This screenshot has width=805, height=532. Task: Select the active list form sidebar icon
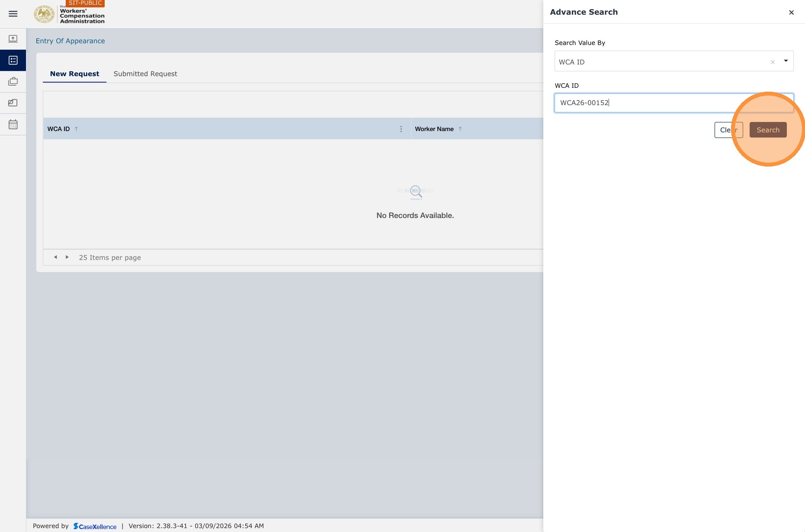coord(13,60)
